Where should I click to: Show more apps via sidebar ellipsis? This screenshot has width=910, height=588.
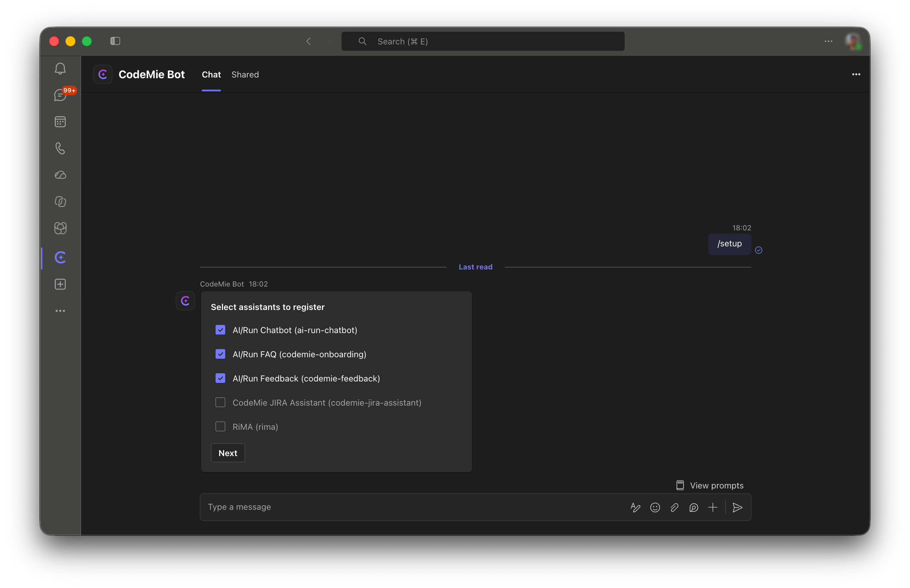(x=60, y=311)
